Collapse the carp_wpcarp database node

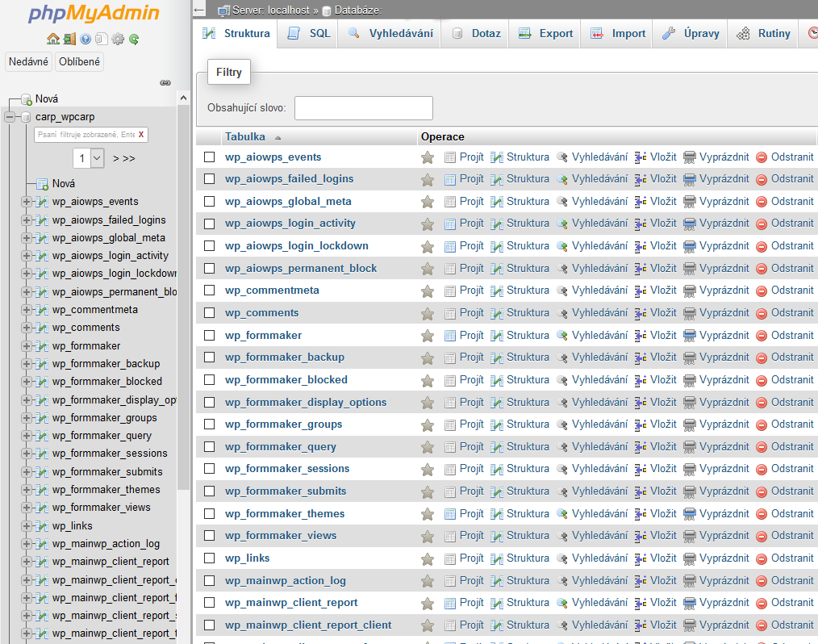click(x=10, y=117)
